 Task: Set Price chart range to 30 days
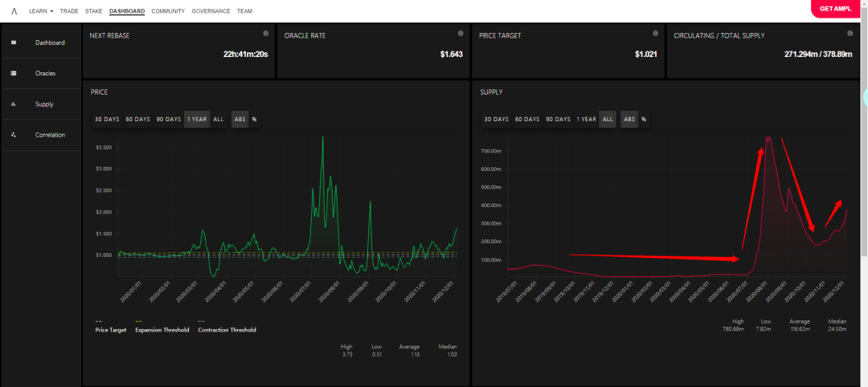[107, 120]
